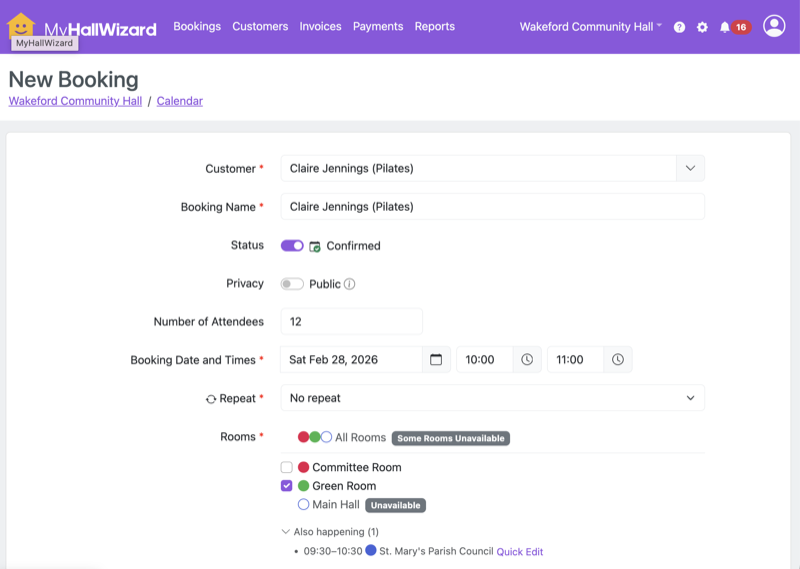The height and width of the screenshot is (569, 800).
Task: Click the Green Room green color dot
Action: coord(304,485)
